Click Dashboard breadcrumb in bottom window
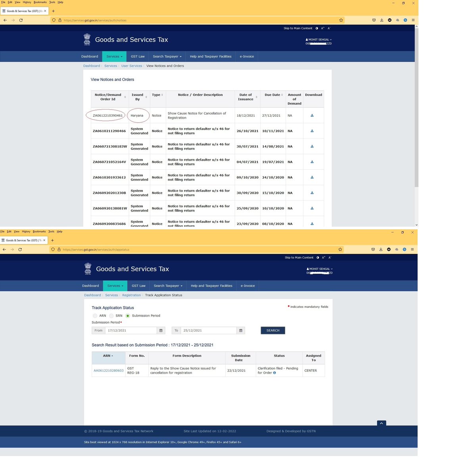476x466 pixels. [92, 295]
